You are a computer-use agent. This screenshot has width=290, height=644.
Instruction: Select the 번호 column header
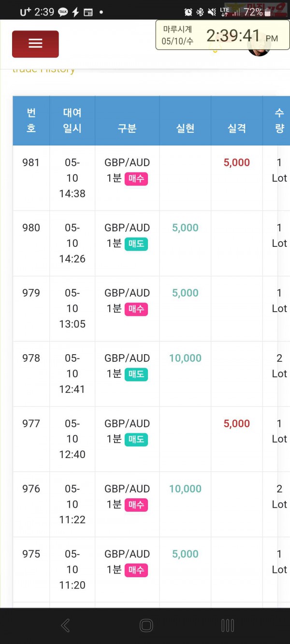[31, 121]
